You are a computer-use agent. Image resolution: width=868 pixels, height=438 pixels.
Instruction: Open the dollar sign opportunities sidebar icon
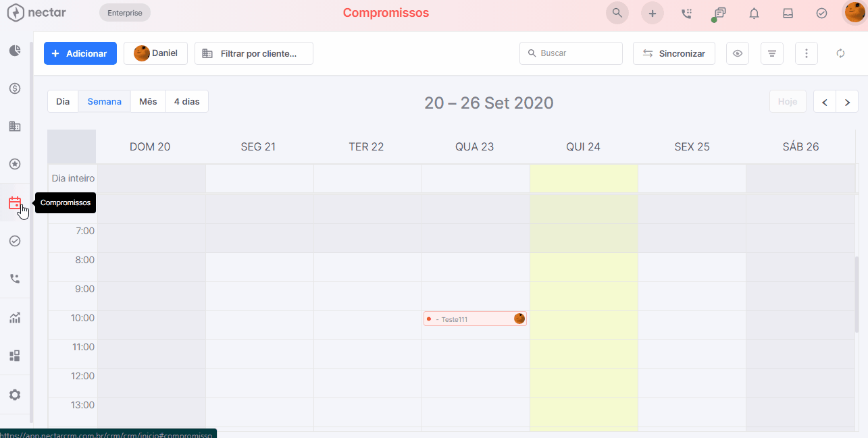click(x=15, y=88)
